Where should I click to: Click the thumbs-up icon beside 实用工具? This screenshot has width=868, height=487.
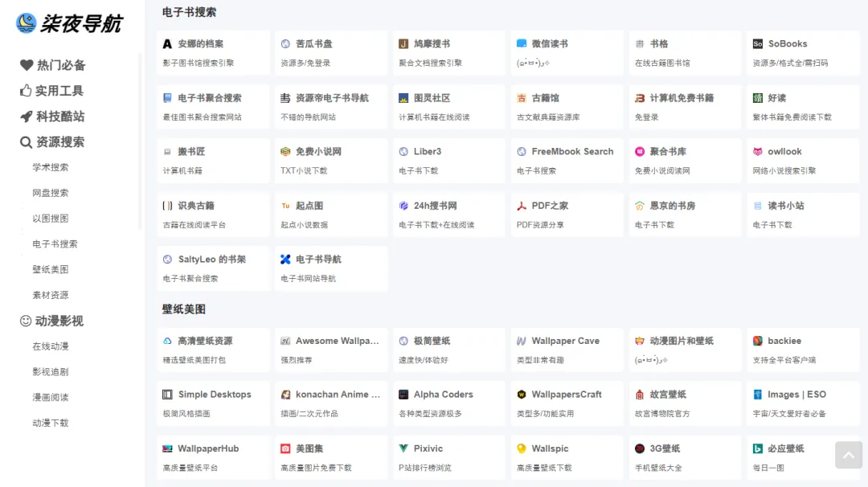(26, 90)
